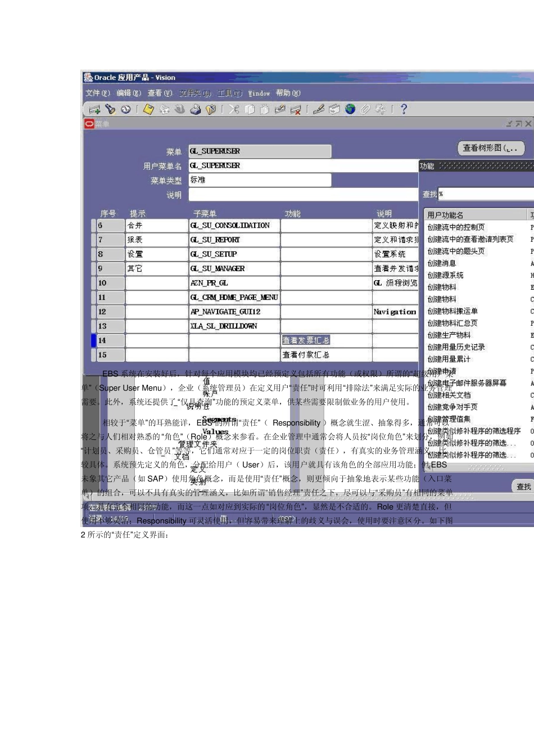Open the 编辑 menu
534x756 pixels.
pyautogui.click(x=128, y=93)
